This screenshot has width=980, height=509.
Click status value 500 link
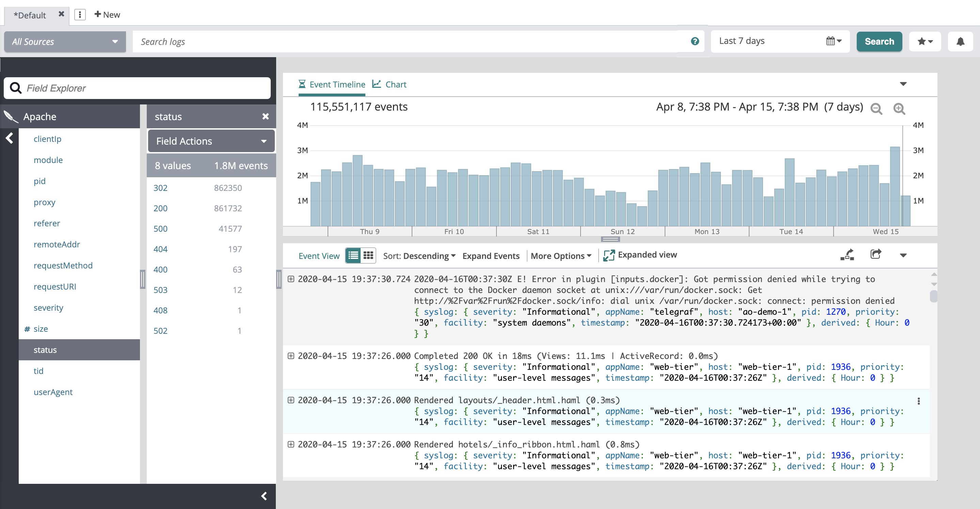point(160,228)
